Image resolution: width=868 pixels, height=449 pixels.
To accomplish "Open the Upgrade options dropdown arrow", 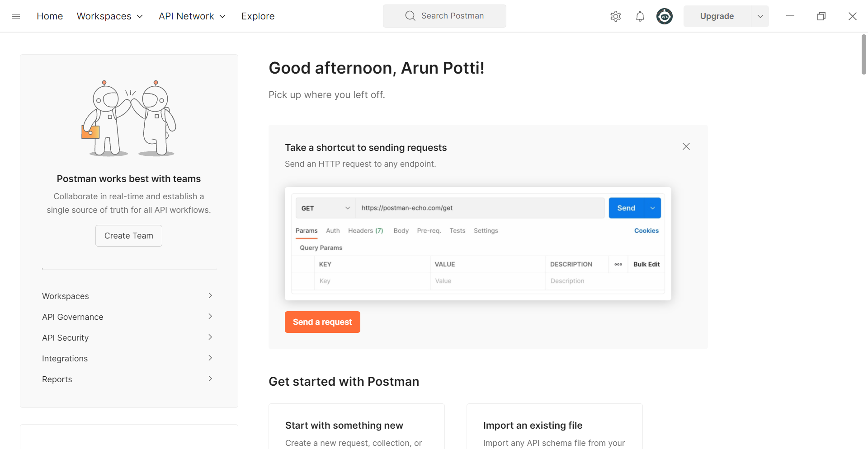I will point(760,16).
